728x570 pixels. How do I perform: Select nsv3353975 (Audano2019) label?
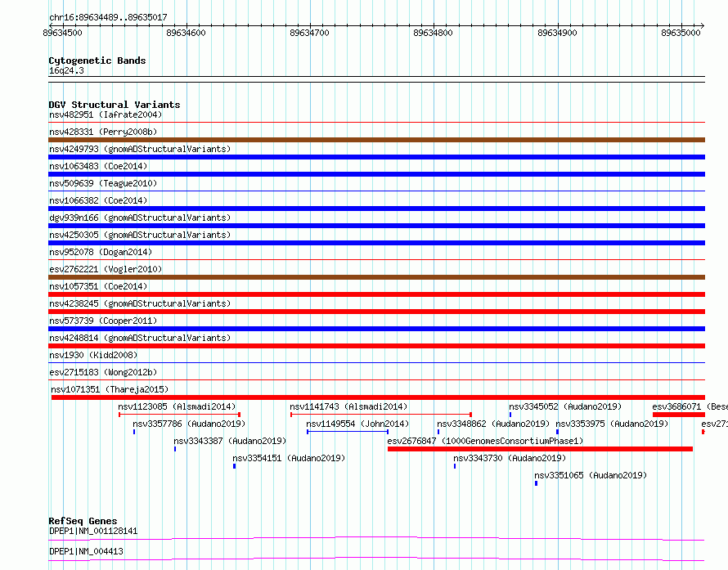[612, 424]
